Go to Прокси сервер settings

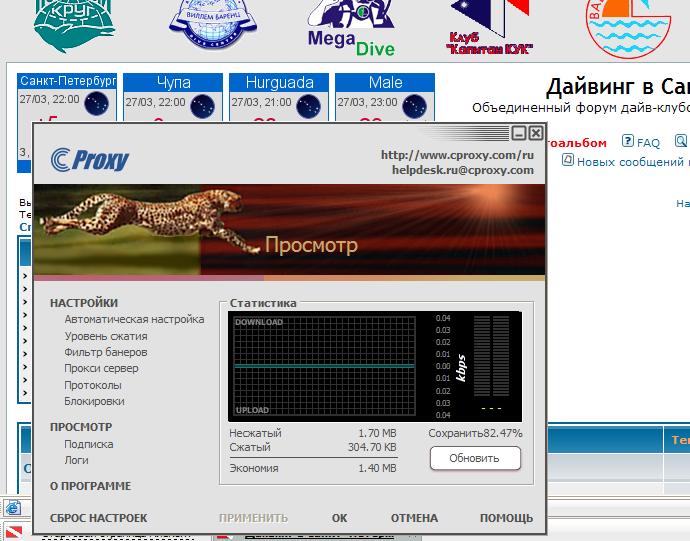click(x=101, y=368)
